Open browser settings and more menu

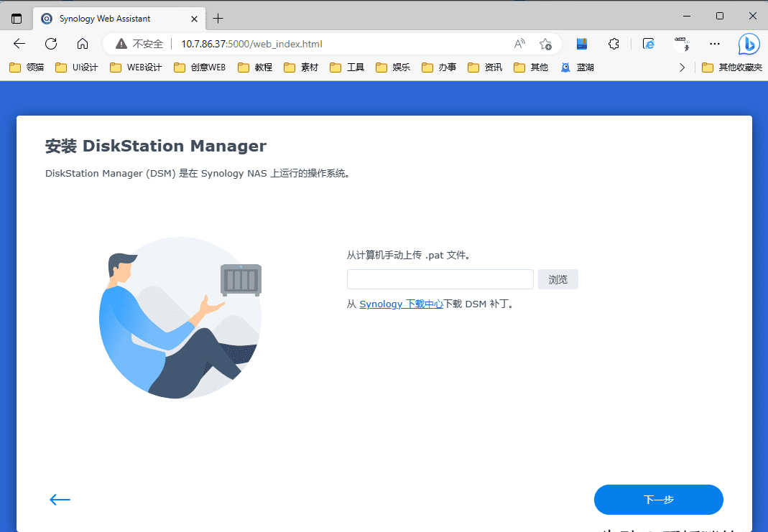tap(714, 44)
